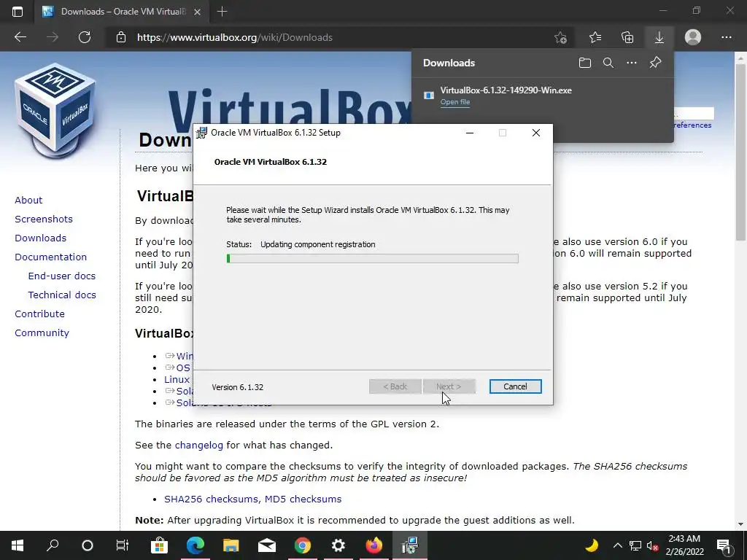Open the browser profile avatar
The height and width of the screenshot is (560, 747).
pos(693,37)
